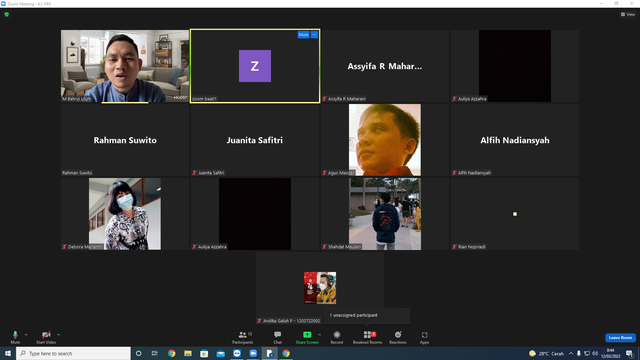Expand the video options arrow beside Start Video
The height and width of the screenshot is (360, 640).
(59, 335)
